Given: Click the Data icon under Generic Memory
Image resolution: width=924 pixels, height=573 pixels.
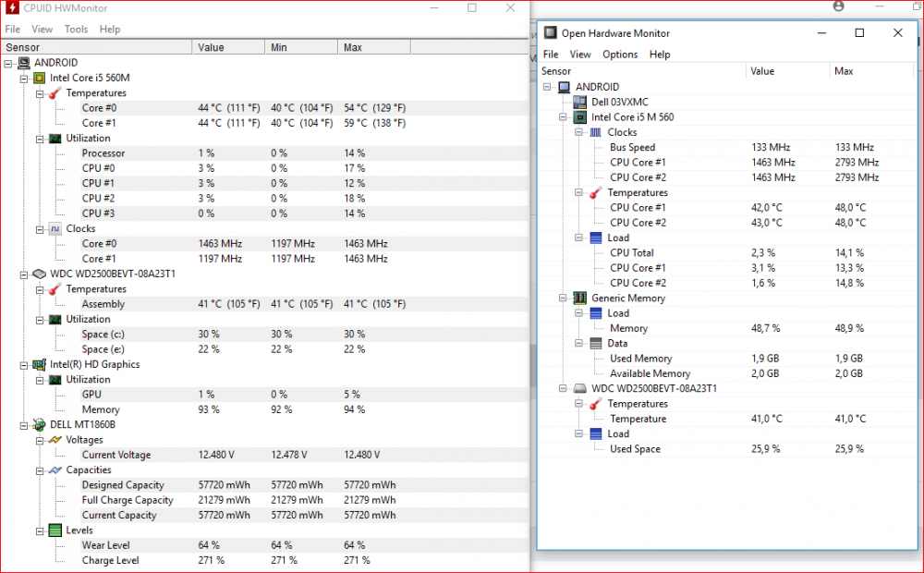Looking at the screenshot, I should tap(596, 343).
